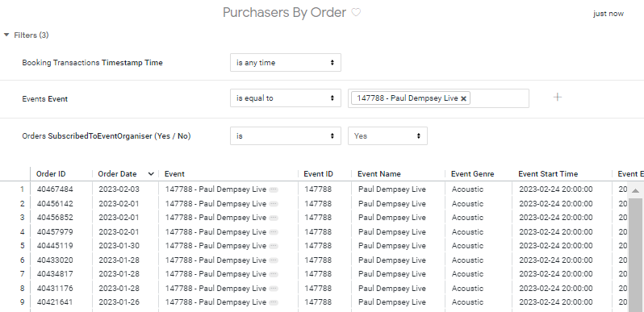Select order ID 40457979
The image size is (644, 312).
tap(55, 232)
